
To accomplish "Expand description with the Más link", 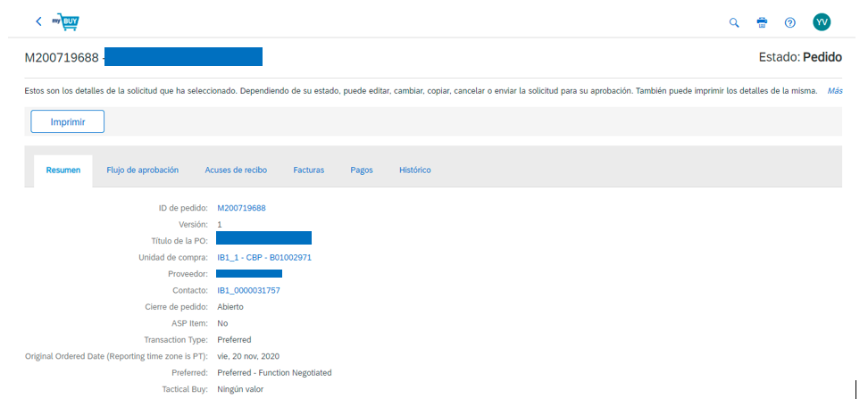I will 835,91.
